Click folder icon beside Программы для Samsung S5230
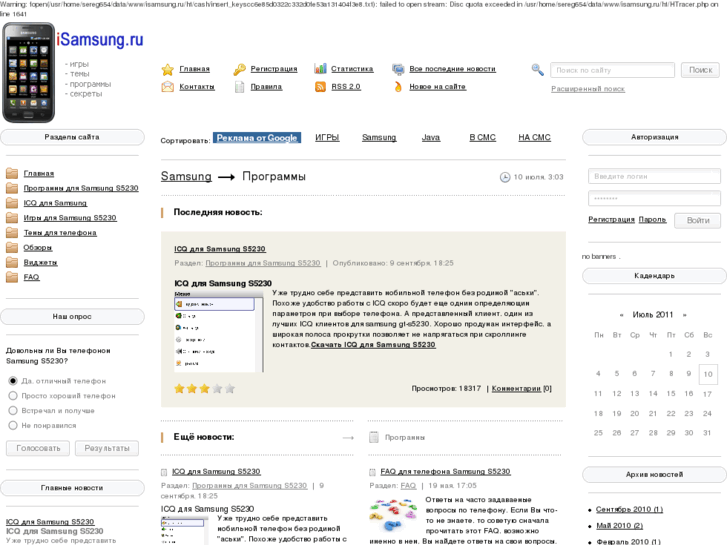 12,188
